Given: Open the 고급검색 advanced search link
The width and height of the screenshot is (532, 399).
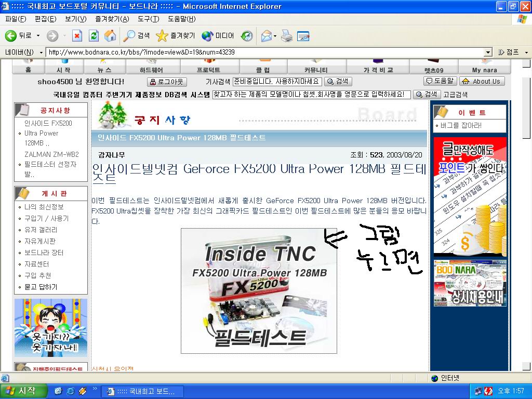Looking at the screenshot, I should [x=455, y=95].
